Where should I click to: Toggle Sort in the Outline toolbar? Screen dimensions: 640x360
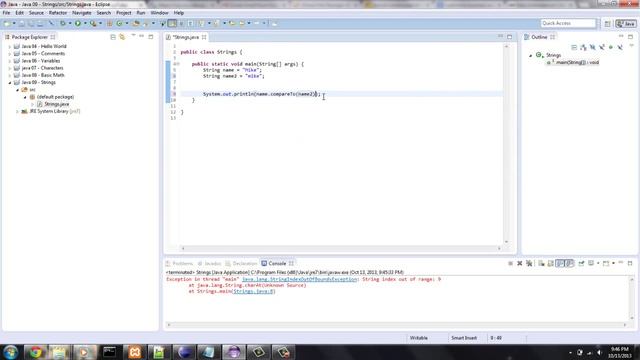(x=583, y=47)
